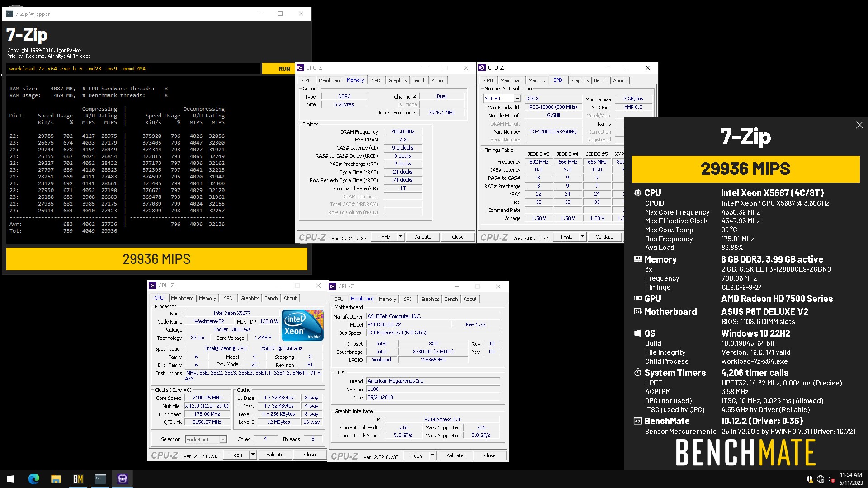Screen dimensions: 868x488
Task: Open Windows Security tray icon
Action: (x=810, y=479)
